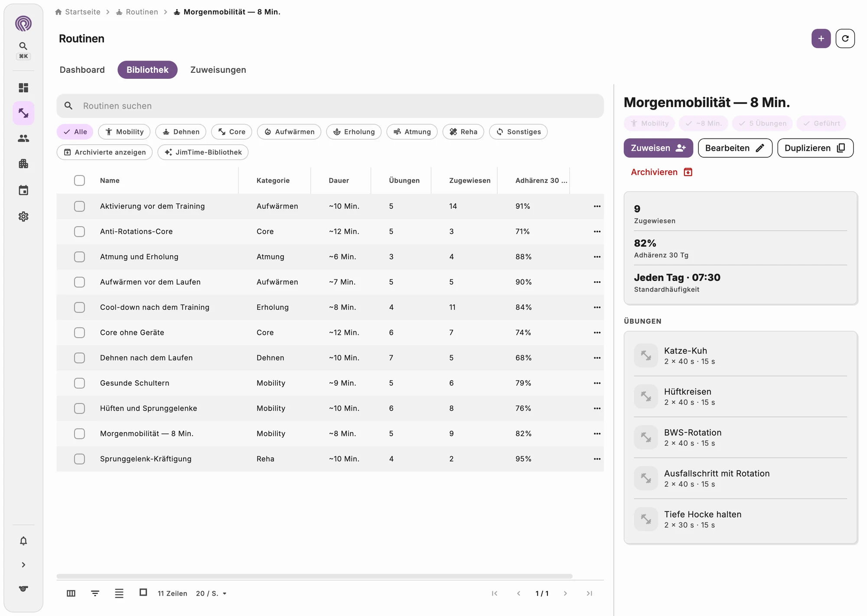
Task: Open the people icon in sidebar
Action: 23,138
